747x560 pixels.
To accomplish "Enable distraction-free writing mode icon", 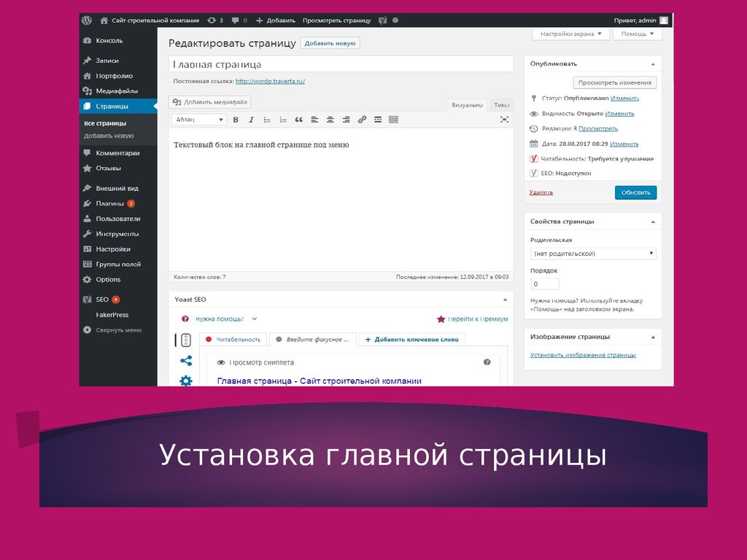I will point(504,120).
